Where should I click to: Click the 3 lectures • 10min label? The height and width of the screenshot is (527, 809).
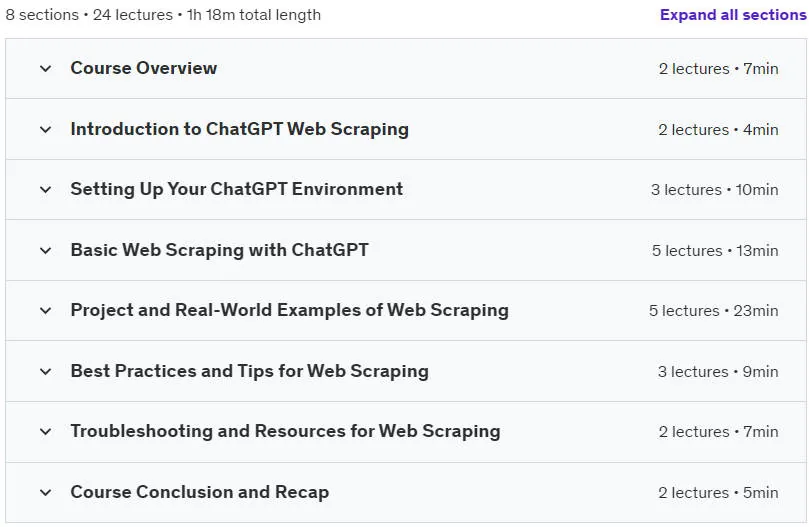coord(715,189)
